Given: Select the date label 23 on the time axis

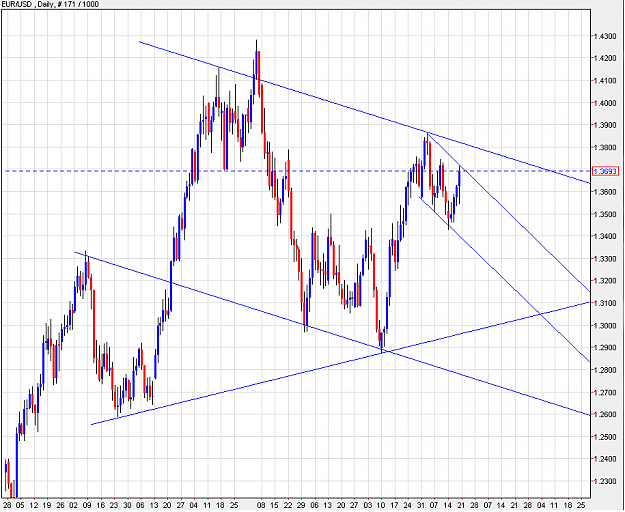Looking at the screenshot, I should coord(114,505).
